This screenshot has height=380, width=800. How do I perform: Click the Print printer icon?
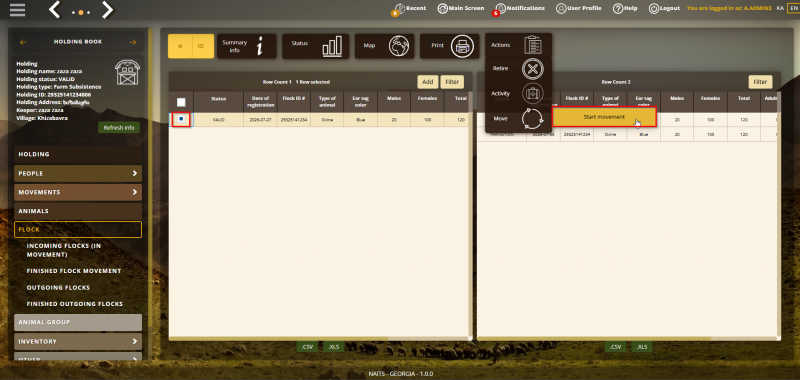(x=462, y=46)
